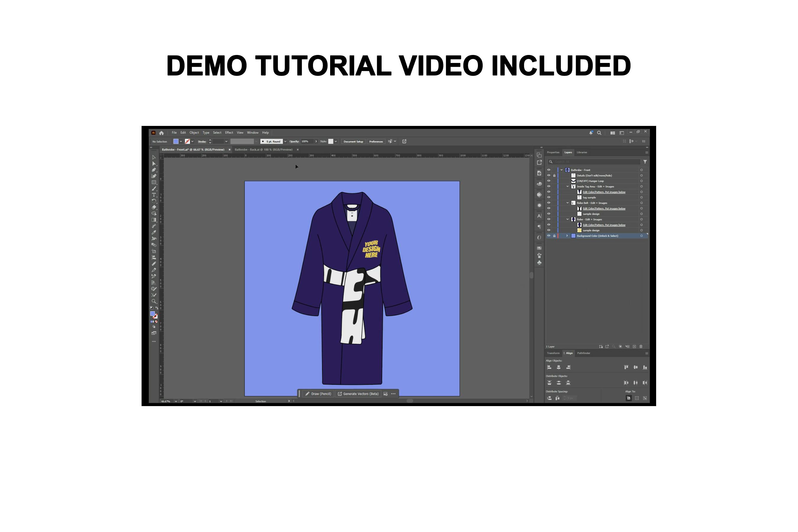Viewport: 798px width, 532px height.
Task: Click Horizontal Align Left icon
Action: [x=549, y=367]
